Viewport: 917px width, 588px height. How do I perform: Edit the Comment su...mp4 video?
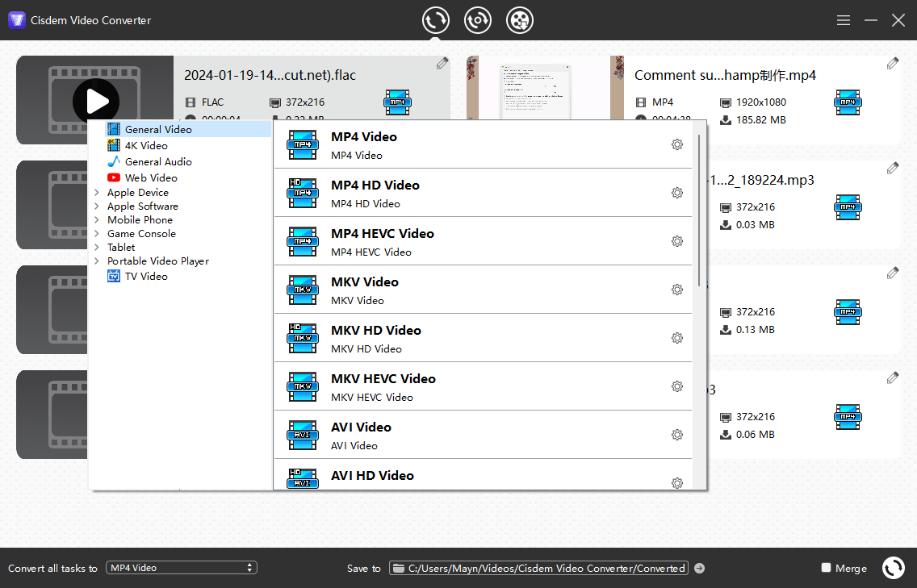[893, 63]
